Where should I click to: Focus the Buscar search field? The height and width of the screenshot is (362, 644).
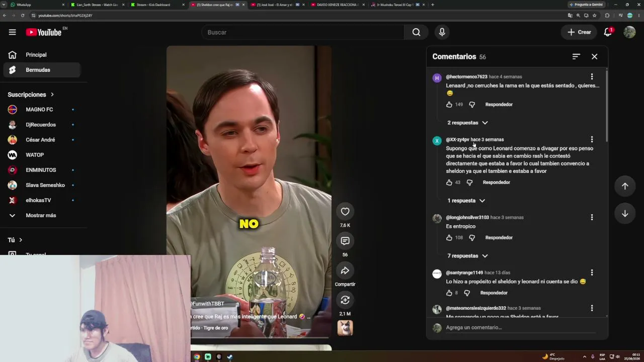pyautogui.click(x=303, y=32)
